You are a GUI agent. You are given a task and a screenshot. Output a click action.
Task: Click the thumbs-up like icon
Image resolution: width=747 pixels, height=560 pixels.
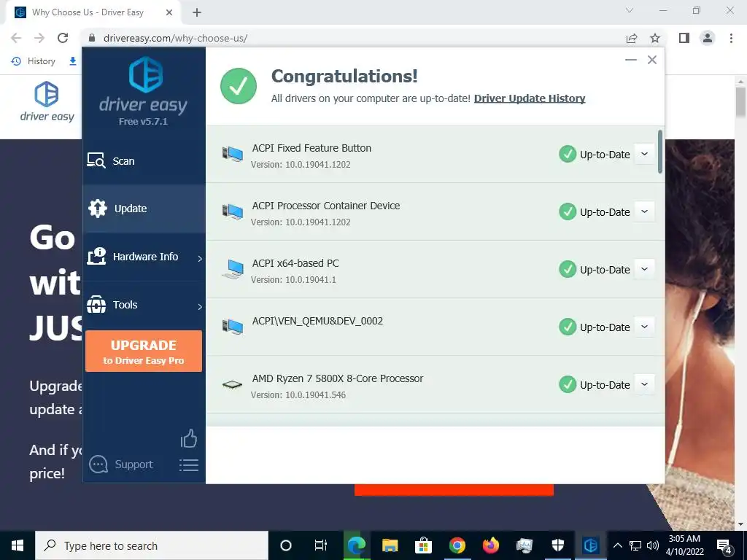point(189,438)
